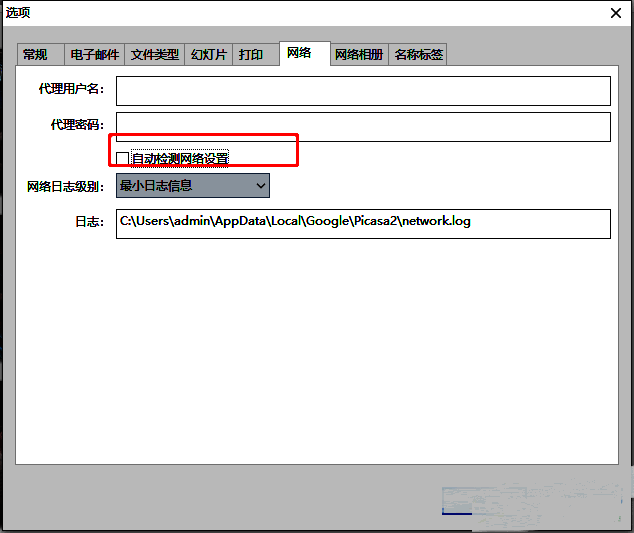
Task: Open the 名称标签 tab
Action: tap(419, 55)
